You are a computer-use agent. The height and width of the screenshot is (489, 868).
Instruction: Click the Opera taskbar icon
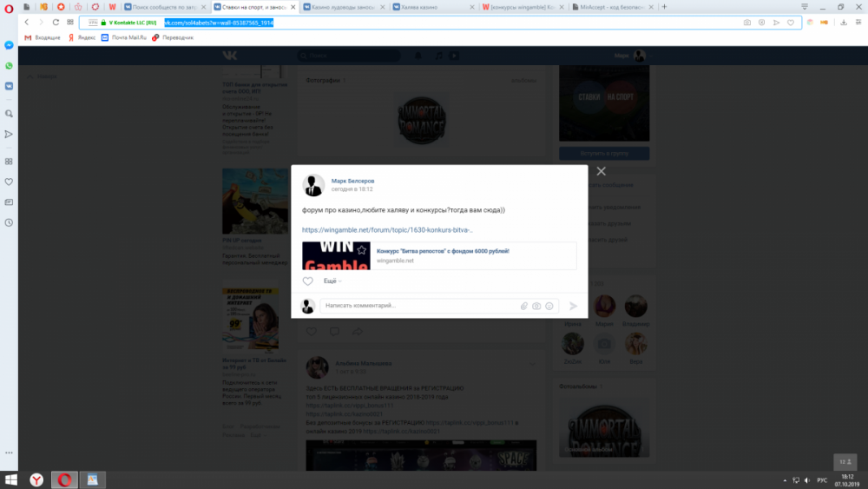coord(64,479)
